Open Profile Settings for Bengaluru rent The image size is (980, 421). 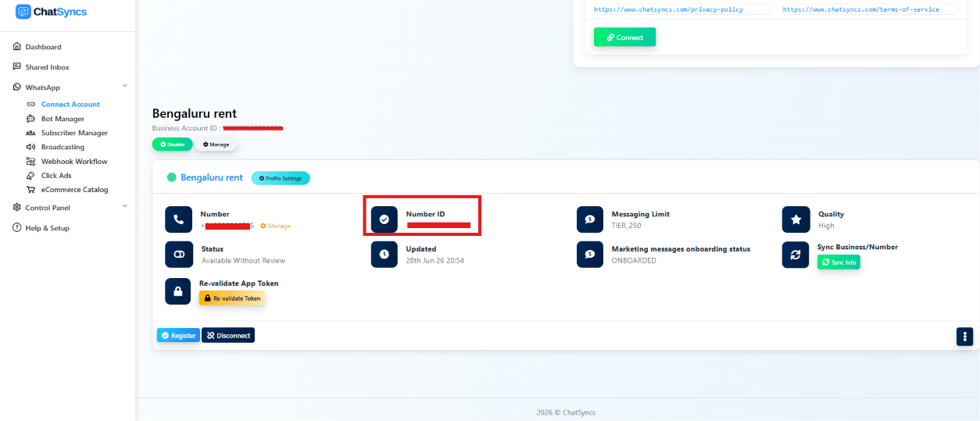pyautogui.click(x=281, y=178)
